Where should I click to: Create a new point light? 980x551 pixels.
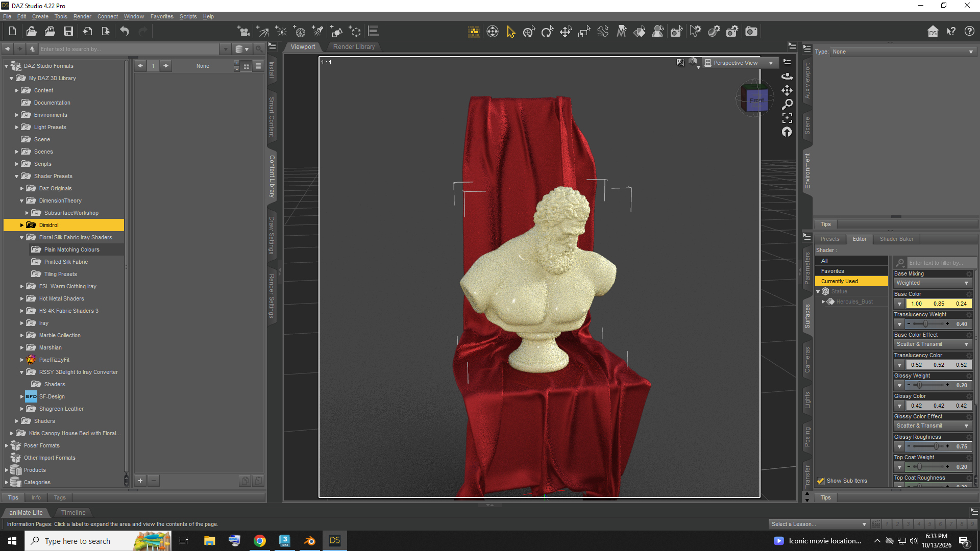tap(281, 32)
